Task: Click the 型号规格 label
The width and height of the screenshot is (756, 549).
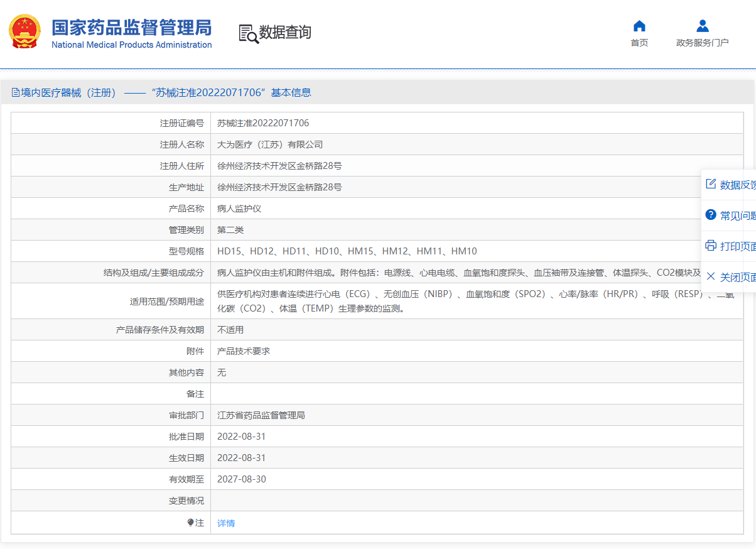Action: 186,251
